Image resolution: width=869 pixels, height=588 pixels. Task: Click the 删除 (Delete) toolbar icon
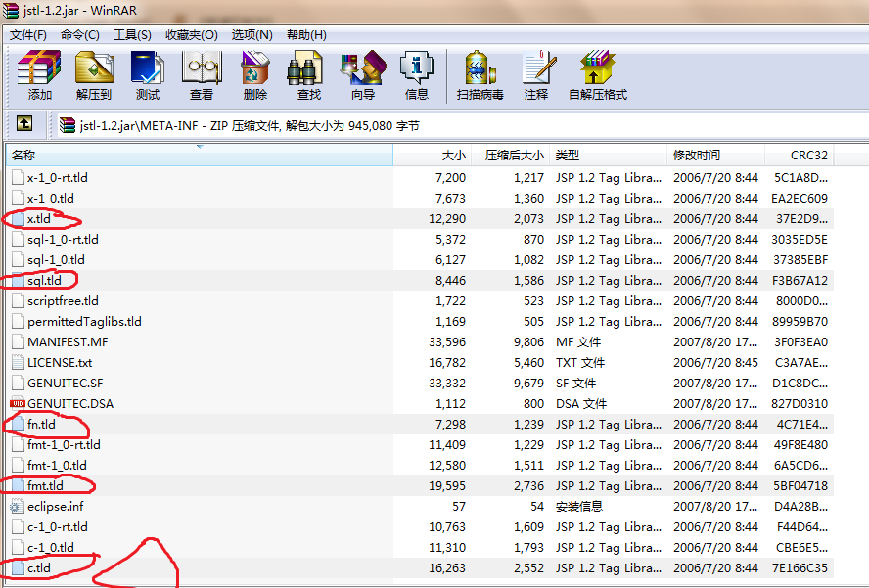(255, 68)
